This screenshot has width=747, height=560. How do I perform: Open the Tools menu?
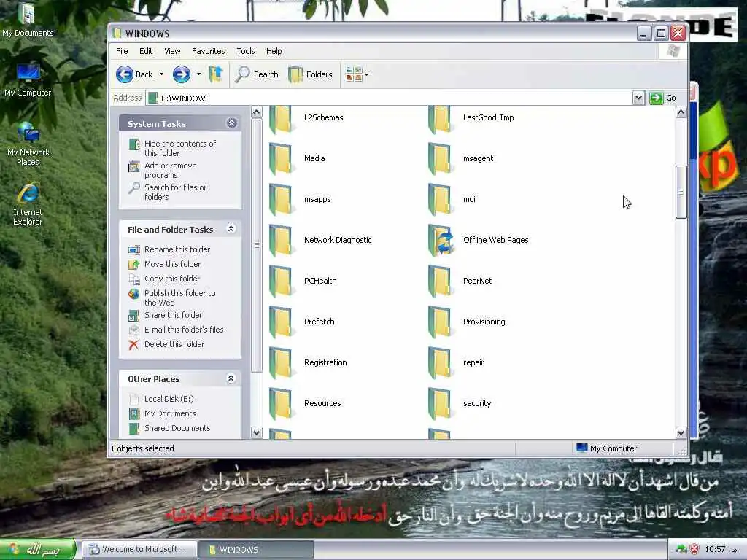[x=246, y=51]
